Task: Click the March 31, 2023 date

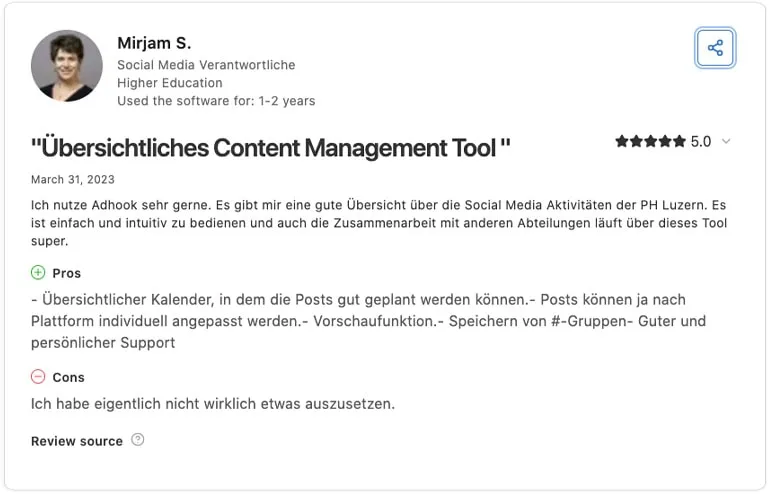Action: (73, 180)
